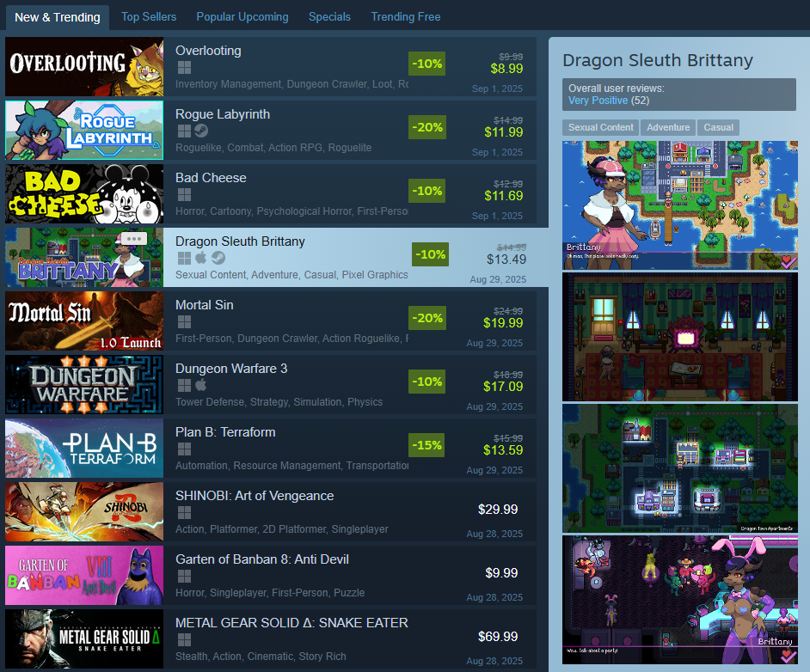
Task: Click Windows icon under Bad Cheese
Action: pos(184,194)
